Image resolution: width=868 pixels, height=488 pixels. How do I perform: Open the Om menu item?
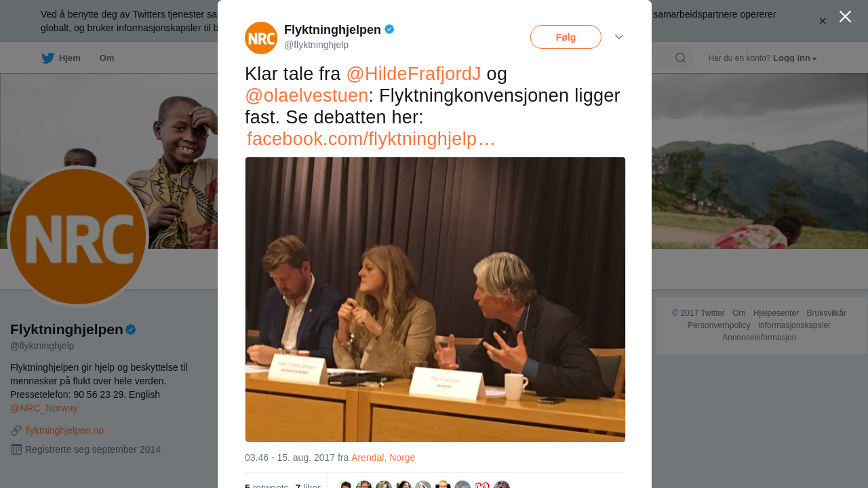click(x=107, y=58)
